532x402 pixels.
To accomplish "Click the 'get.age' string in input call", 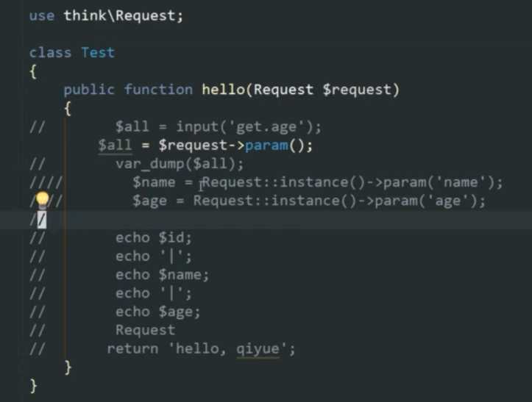I will pyautogui.click(x=266, y=126).
